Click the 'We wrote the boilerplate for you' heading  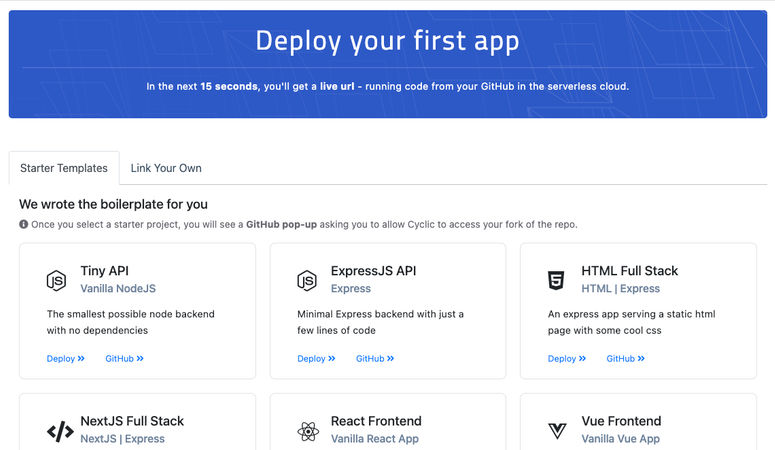(113, 204)
